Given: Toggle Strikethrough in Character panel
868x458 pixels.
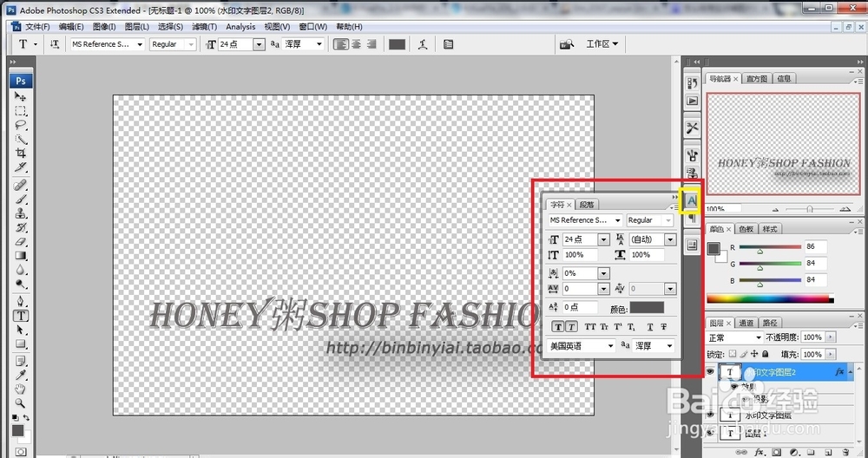Looking at the screenshot, I should (x=664, y=327).
